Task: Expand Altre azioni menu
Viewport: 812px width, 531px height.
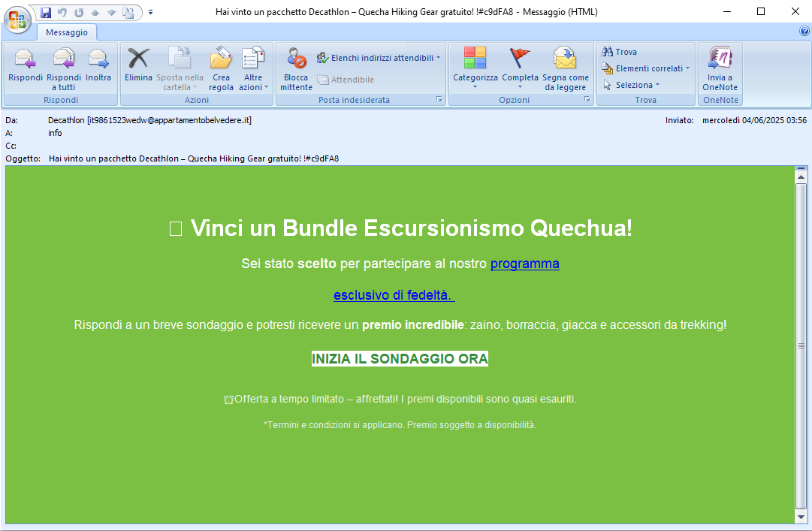Action: [x=253, y=69]
